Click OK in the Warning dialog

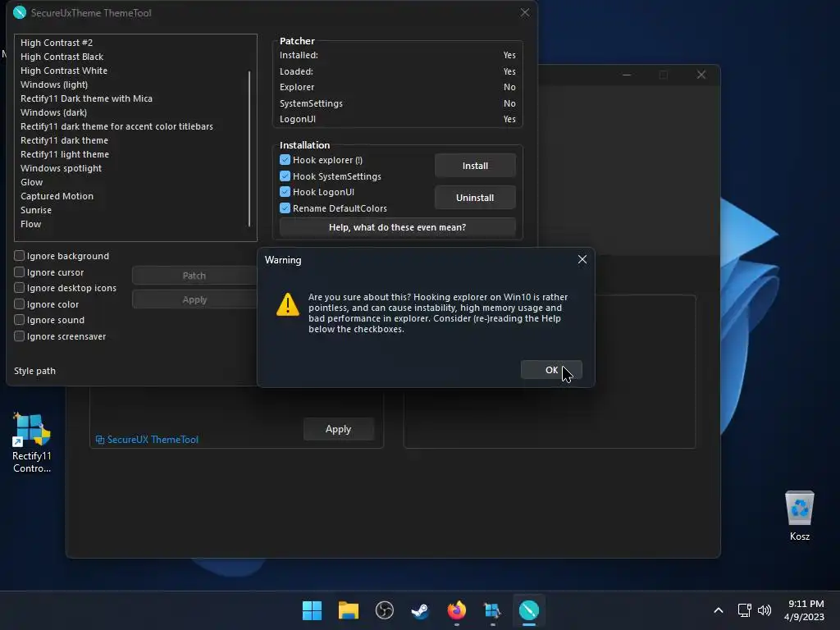click(x=551, y=370)
